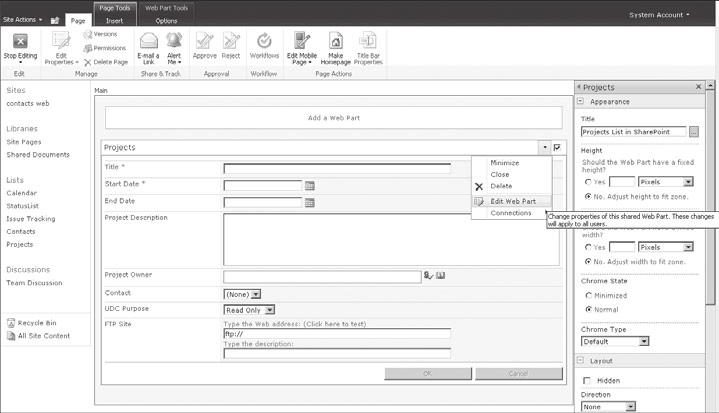Click the Title text field in form
This screenshot has height=413, width=719.
click(337, 168)
